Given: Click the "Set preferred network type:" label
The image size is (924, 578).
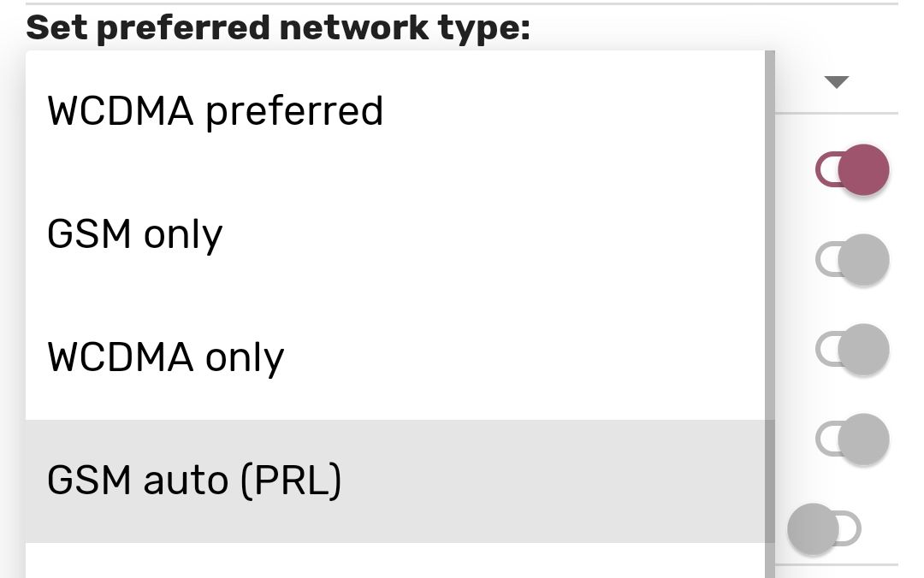Looking at the screenshot, I should coord(279,27).
